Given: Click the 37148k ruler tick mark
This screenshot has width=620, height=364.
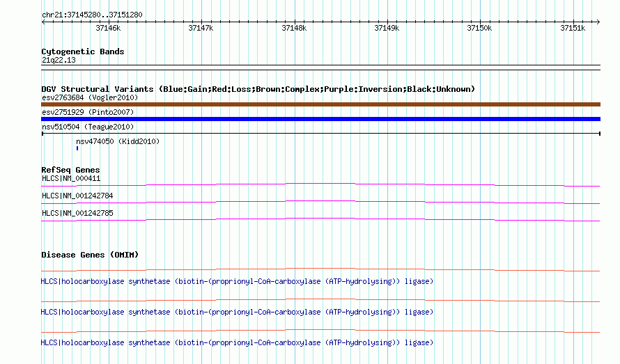Looking at the screenshot, I should pos(294,22).
